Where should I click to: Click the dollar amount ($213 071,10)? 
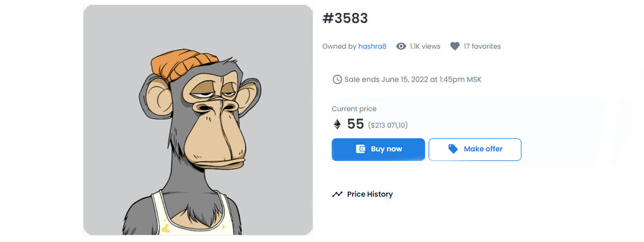(x=388, y=125)
